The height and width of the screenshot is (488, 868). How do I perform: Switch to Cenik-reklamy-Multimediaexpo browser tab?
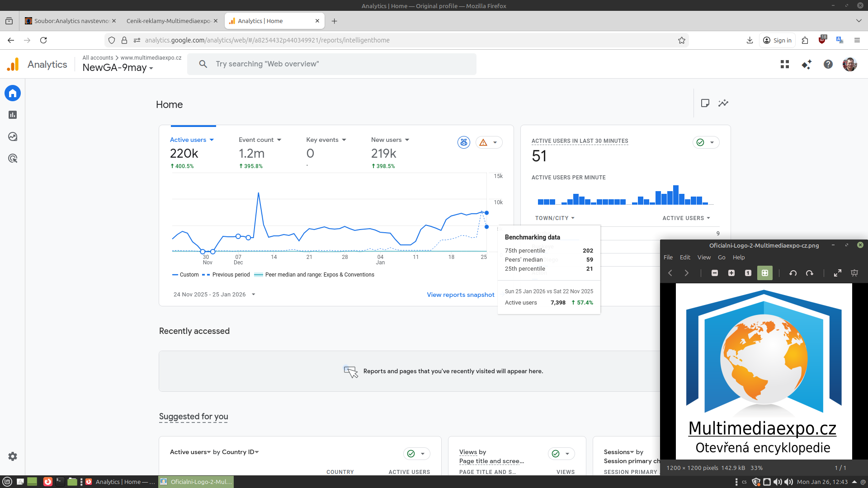click(169, 21)
